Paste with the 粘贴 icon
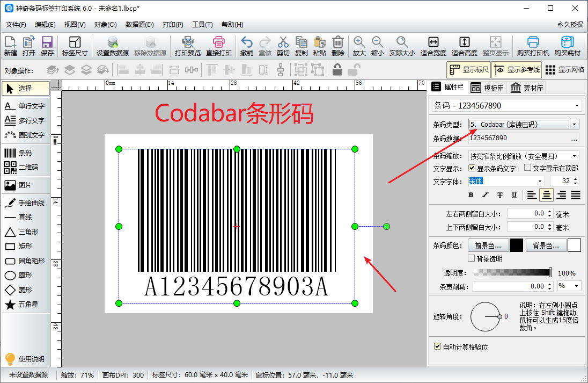 tap(320, 46)
